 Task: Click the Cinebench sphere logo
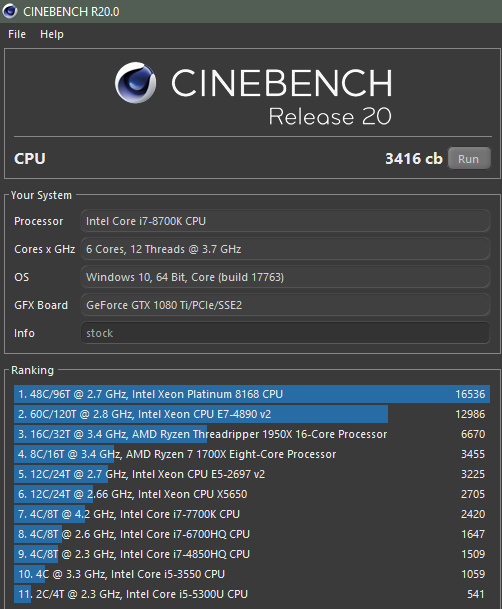pyautogui.click(x=135, y=82)
